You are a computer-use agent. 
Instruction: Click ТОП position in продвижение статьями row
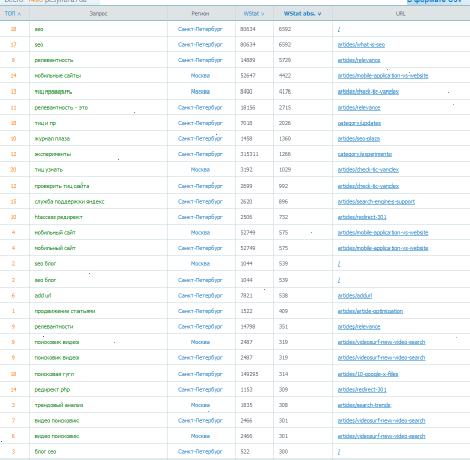tap(13, 311)
